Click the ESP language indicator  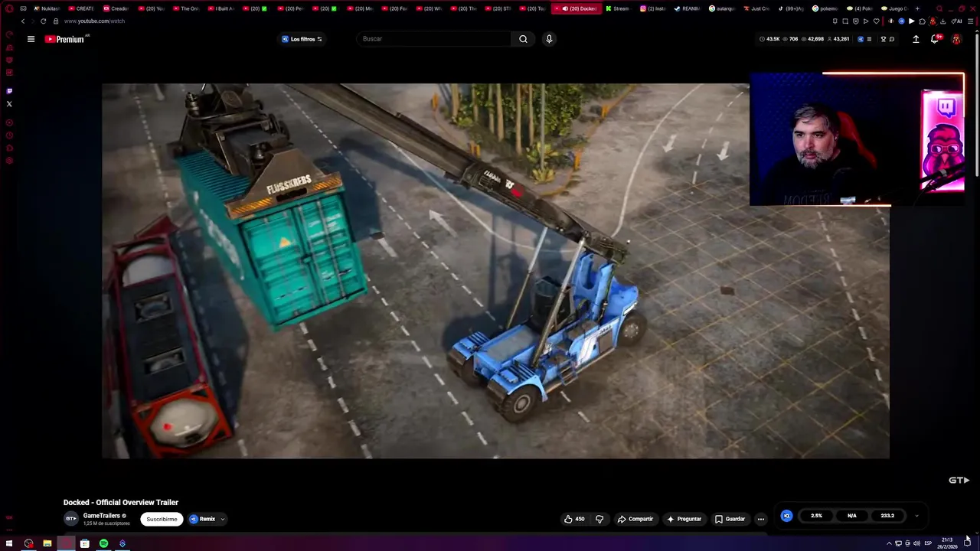[928, 543]
